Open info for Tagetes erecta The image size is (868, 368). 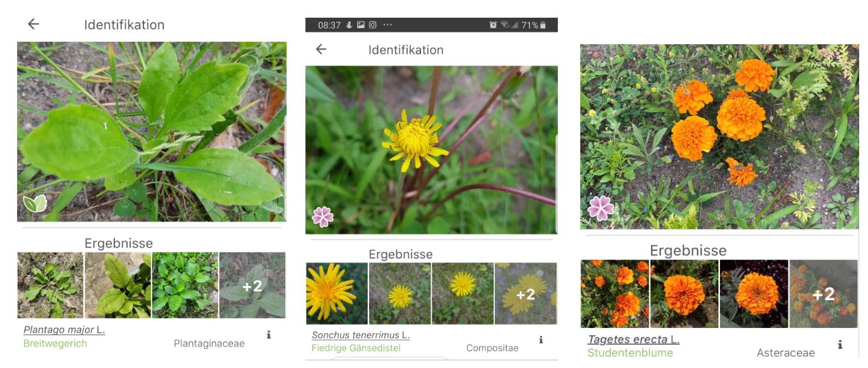point(840,344)
